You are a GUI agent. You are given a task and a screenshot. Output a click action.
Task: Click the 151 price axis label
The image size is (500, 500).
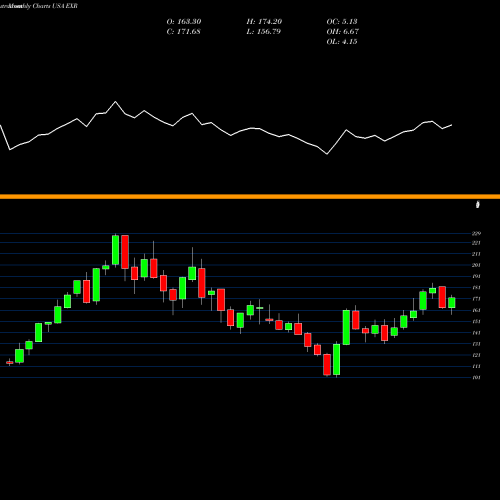click(476, 322)
